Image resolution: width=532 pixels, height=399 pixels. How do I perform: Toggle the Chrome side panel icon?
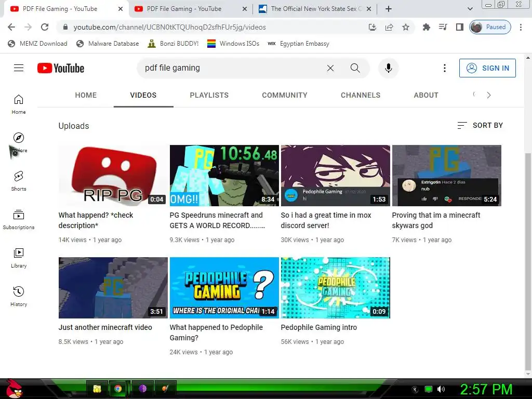pos(459,27)
